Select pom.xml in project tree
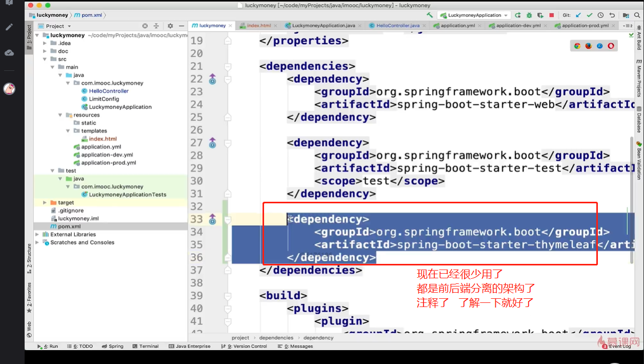This screenshot has width=644, height=364. coord(69,226)
